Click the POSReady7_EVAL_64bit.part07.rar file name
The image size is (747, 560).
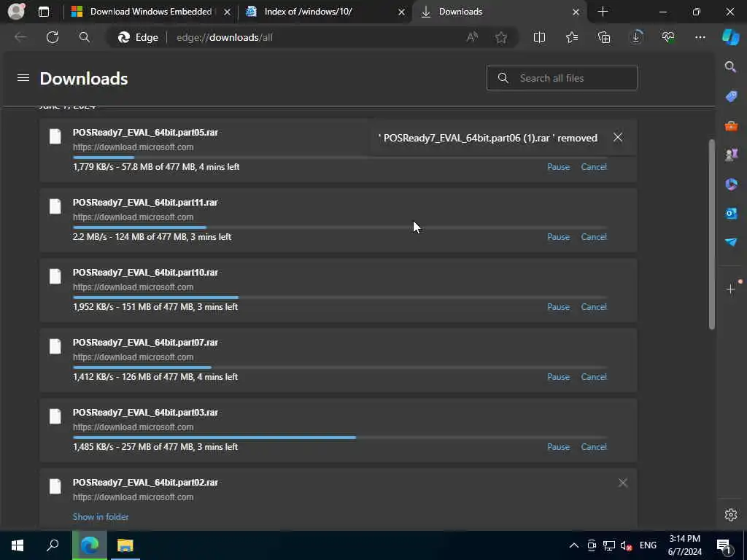(x=145, y=343)
